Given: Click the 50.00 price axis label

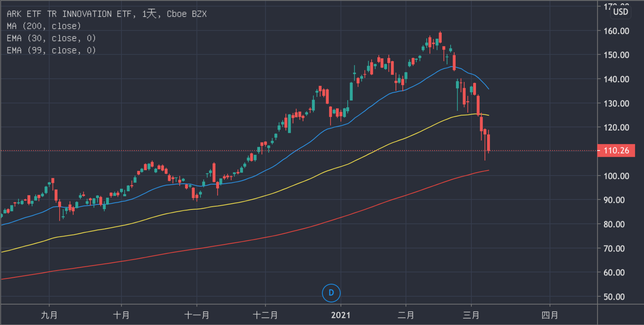Looking at the screenshot, I should [x=614, y=297].
